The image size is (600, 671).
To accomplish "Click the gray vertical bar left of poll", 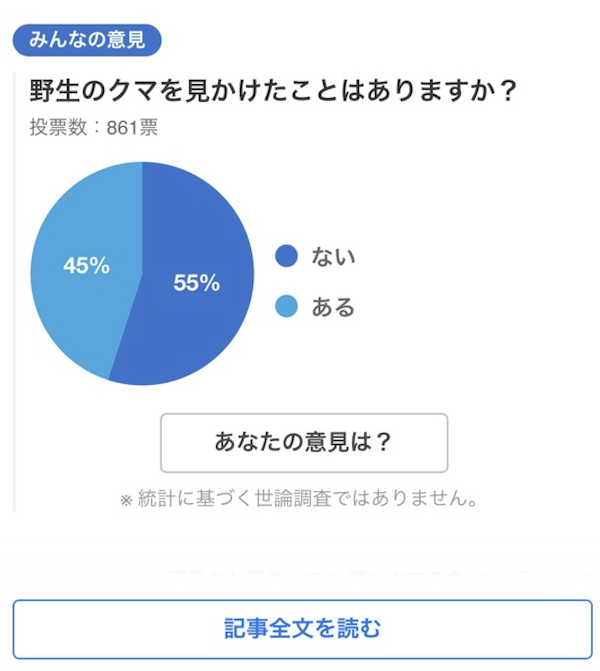I will 14,292.
